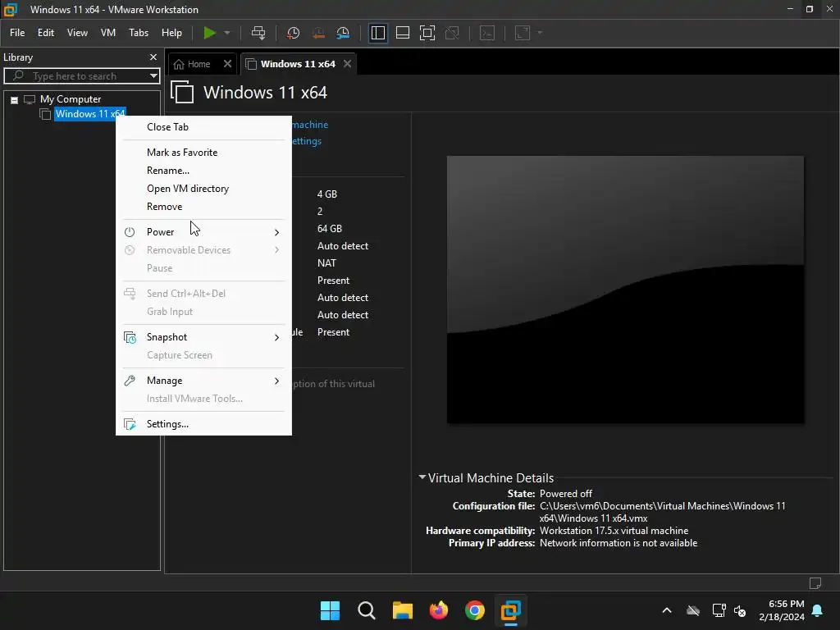Screen dimensions: 840x630
Task: Click the large VM icon beside title
Action: [182, 92]
